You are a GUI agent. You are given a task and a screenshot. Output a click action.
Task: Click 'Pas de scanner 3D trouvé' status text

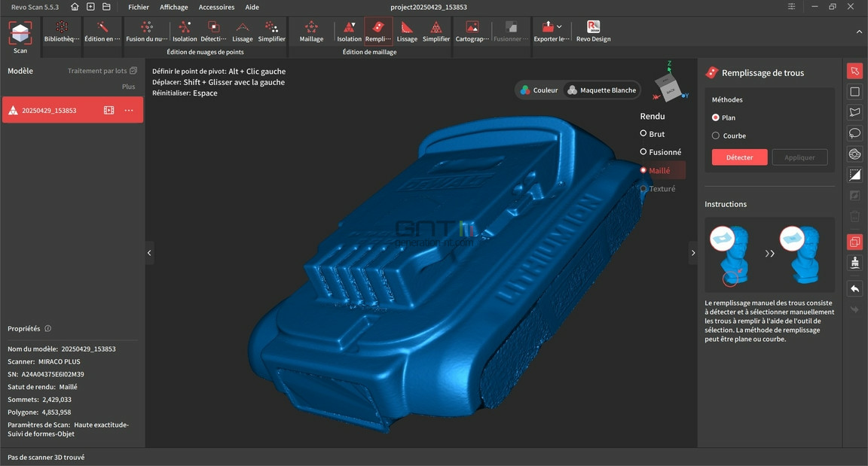(x=46, y=457)
